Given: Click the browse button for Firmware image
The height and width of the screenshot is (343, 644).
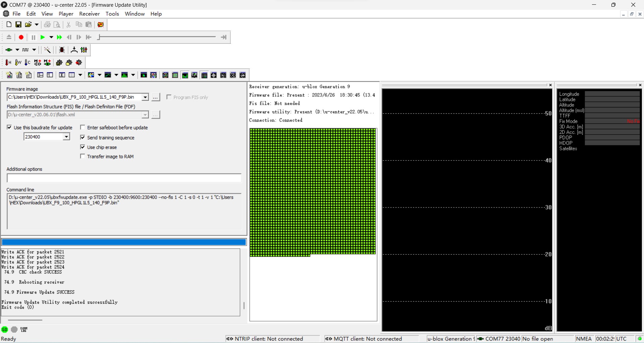Looking at the screenshot, I should pyautogui.click(x=156, y=97).
